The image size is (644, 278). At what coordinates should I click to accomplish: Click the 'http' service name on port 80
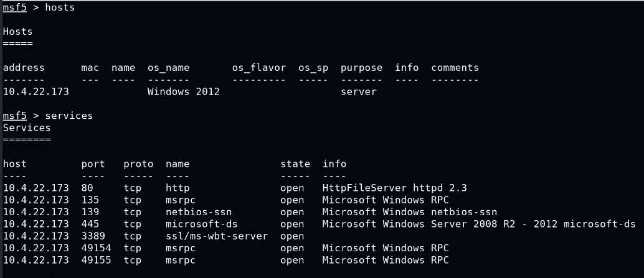tap(178, 188)
